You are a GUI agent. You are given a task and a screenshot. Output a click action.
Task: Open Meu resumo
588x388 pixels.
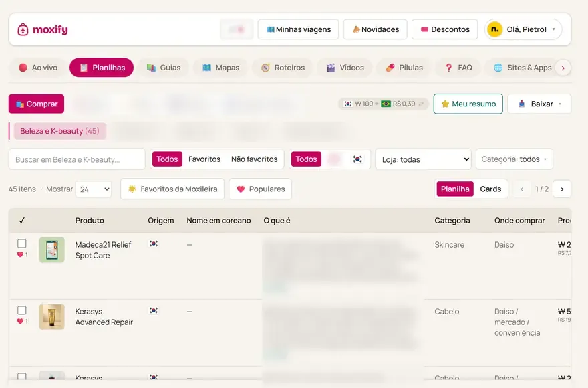coord(468,104)
